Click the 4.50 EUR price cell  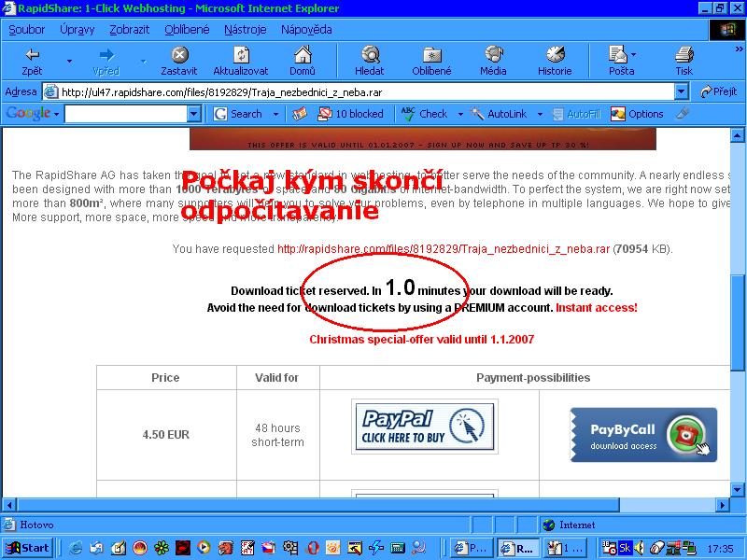[x=166, y=434]
